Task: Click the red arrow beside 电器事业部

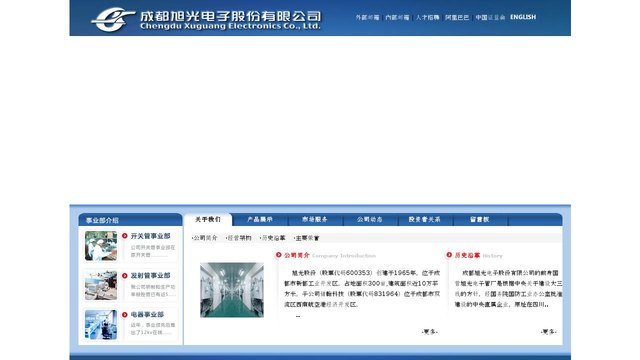Action: [125, 315]
